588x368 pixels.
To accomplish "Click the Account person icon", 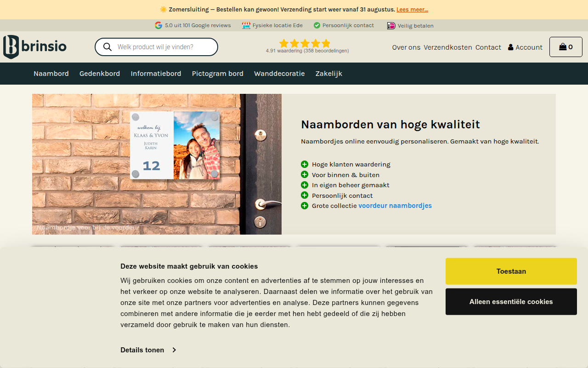I will click(510, 47).
